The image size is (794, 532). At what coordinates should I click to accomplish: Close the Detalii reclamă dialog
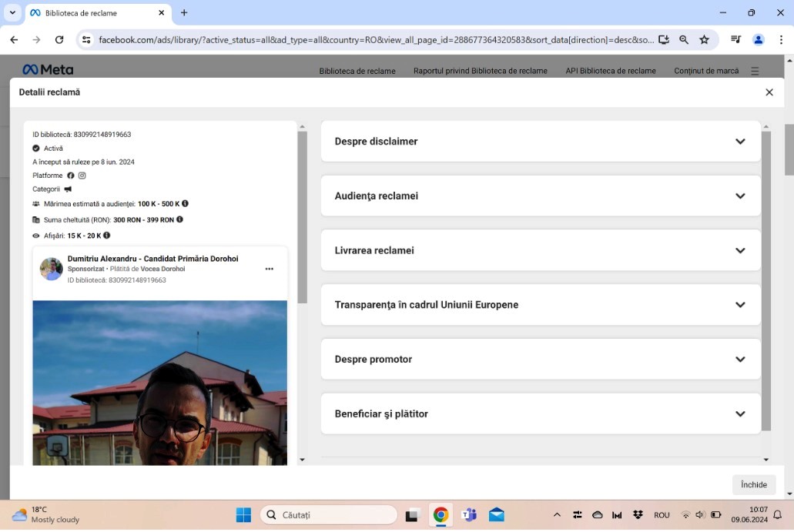click(x=769, y=92)
